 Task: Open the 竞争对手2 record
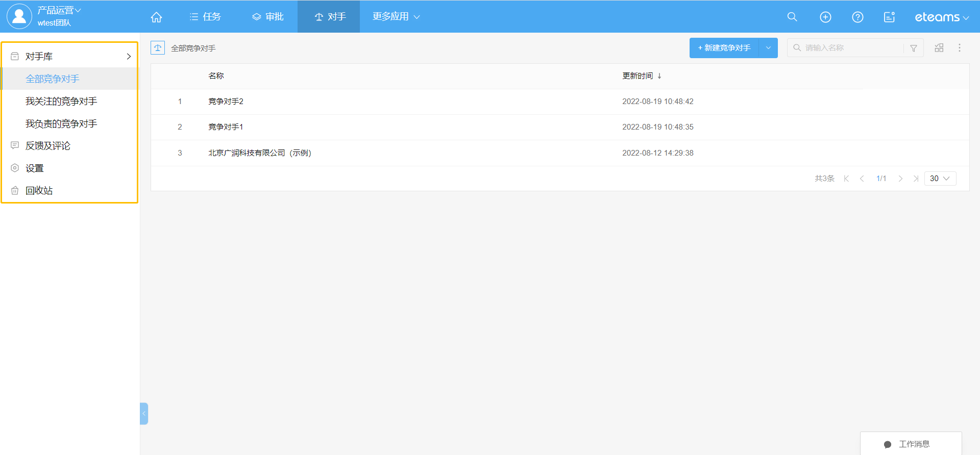pyautogui.click(x=226, y=102)
